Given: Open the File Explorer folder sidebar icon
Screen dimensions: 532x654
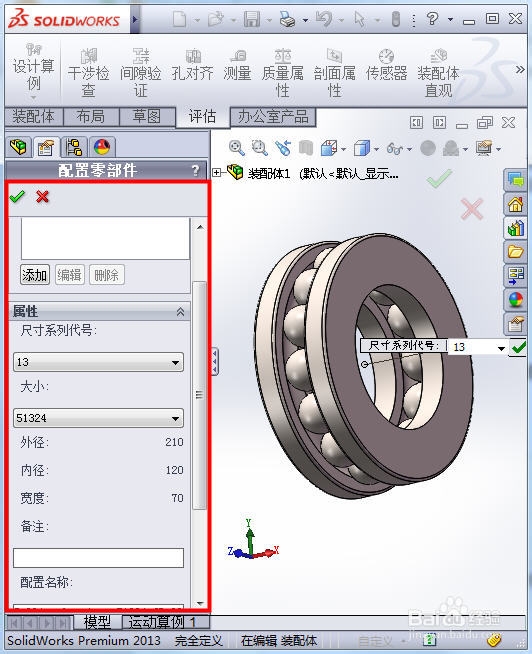Looking at the screenshot, I should point(515,252).
